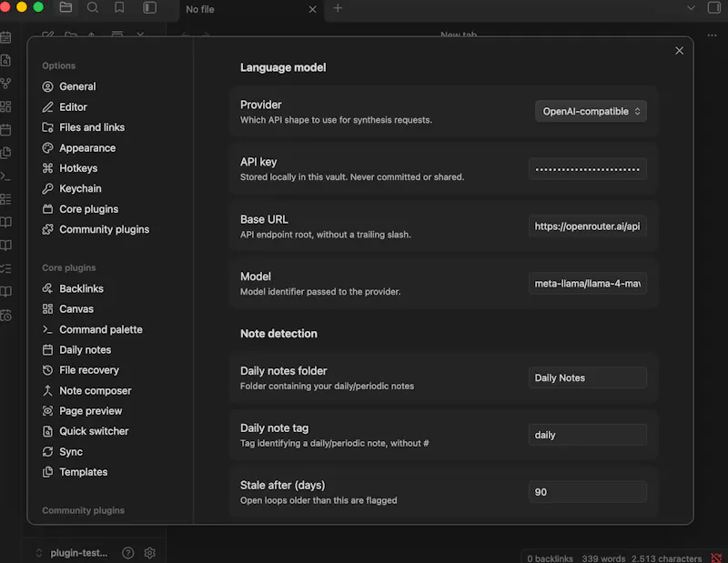Close the No file tab
Viewport: 728px width, 563px height.
(312, 9)
